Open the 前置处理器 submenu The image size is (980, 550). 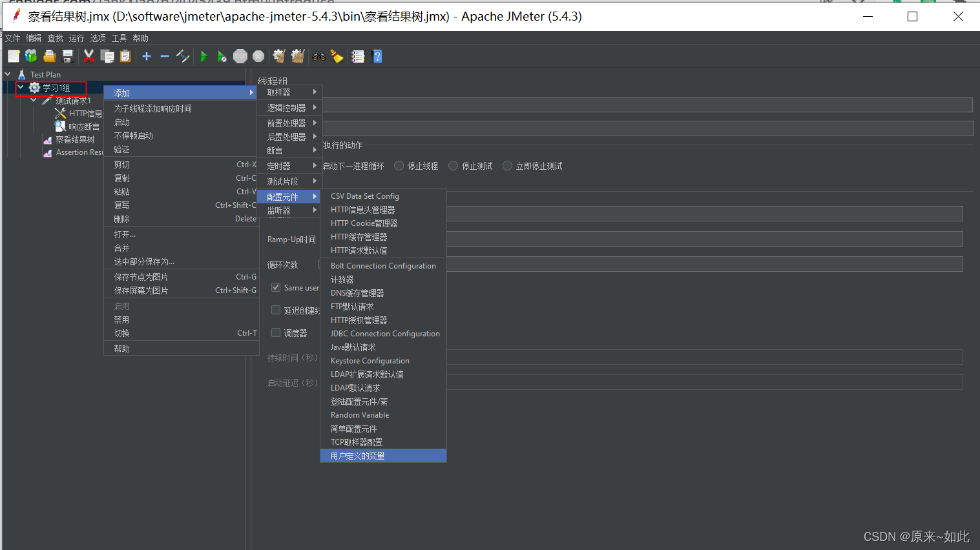[290, 123]
